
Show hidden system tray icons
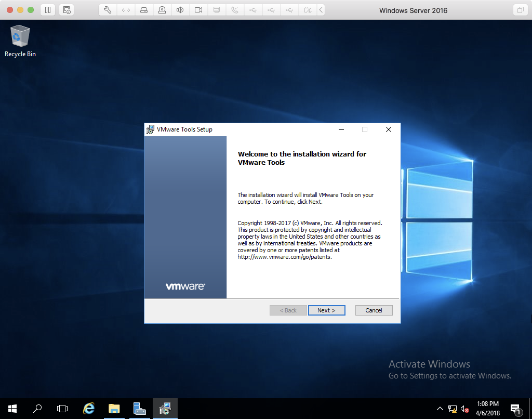[x=440, y=409]
